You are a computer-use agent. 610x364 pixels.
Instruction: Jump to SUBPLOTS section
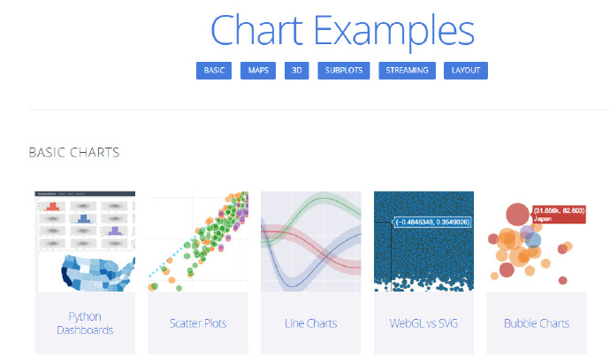click(x=344, y=71)
